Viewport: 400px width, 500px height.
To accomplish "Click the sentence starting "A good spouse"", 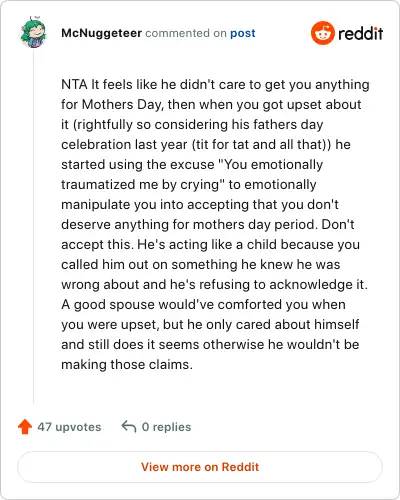I will coord(210,334).
